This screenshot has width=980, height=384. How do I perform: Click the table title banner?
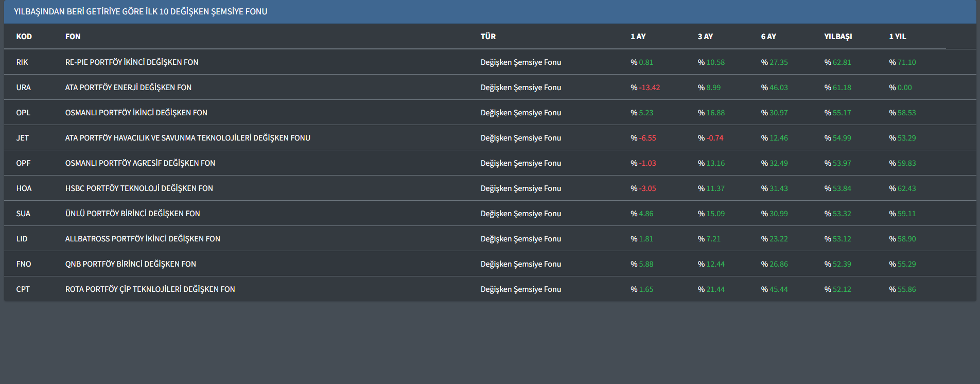click(x=141, y=11)
